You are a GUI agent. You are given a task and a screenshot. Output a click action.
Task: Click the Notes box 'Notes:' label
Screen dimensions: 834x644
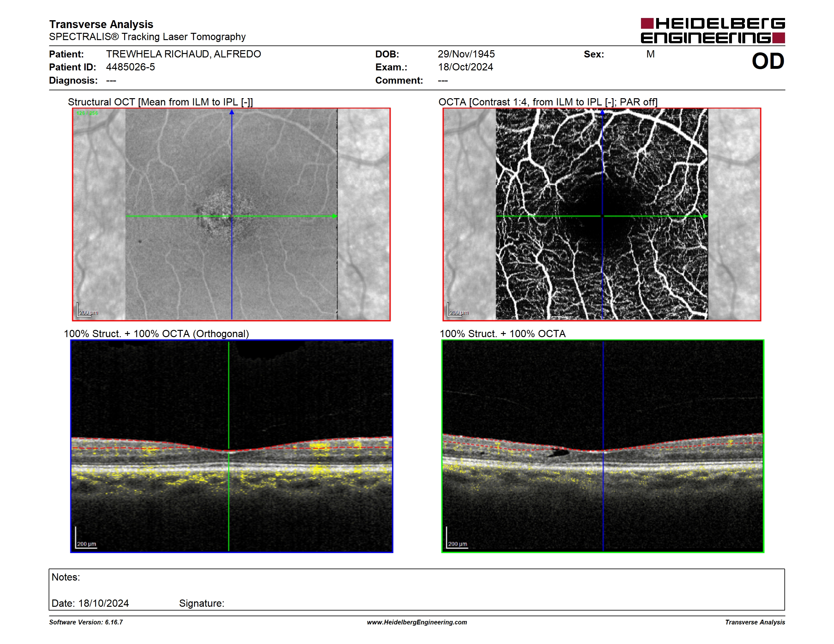[x=66, y=577]
